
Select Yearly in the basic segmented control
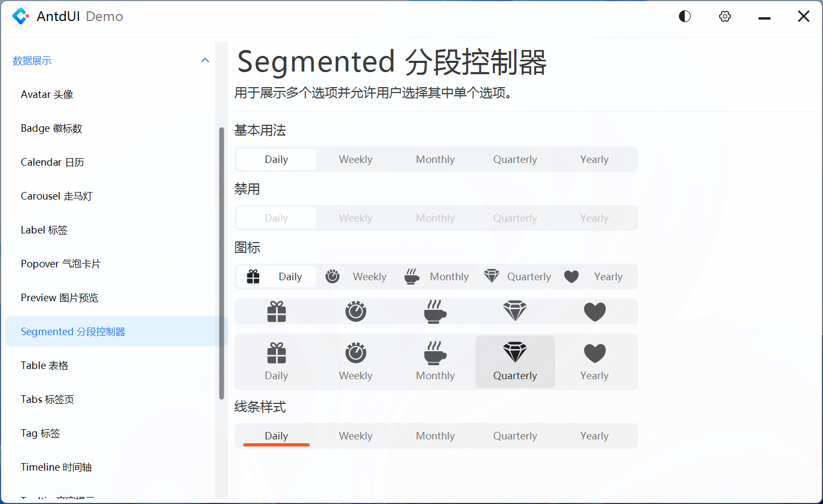coord(594,159)
